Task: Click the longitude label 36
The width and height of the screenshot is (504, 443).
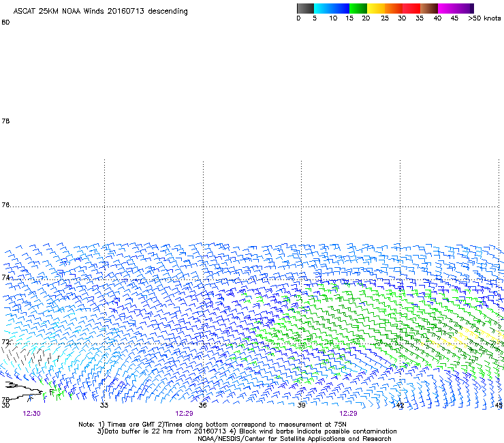Action: click(203, 405)
